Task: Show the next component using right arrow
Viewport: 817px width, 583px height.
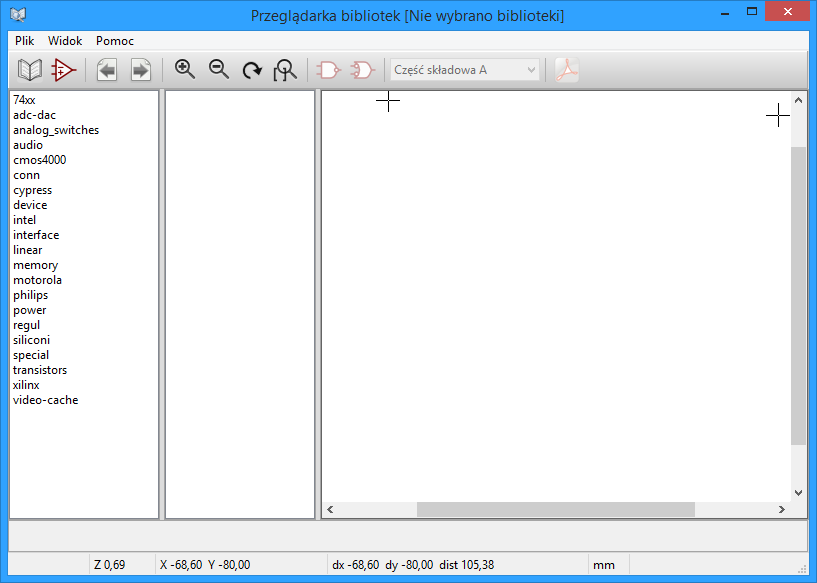Action: click(x=140, y=70)
